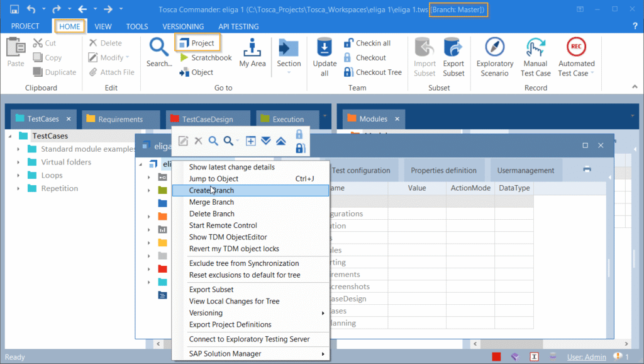Image resolution: width=644 pixels, height=364 pixels.
Task: Click the Export Subset icon
Action: click(x=453, y=55)
